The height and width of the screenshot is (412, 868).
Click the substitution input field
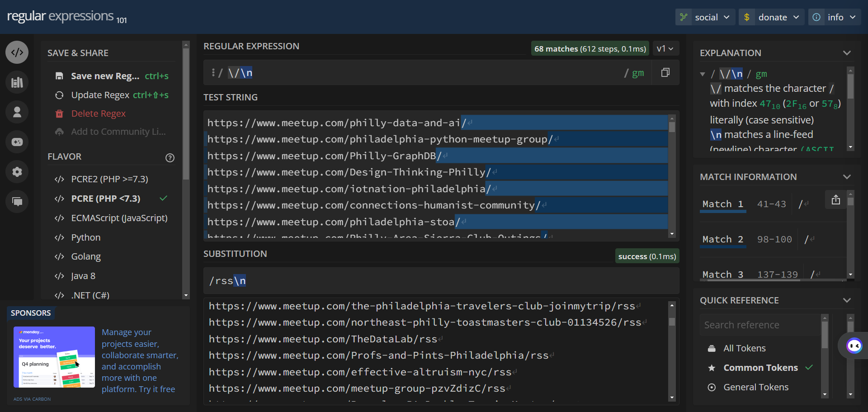[441, 280]
